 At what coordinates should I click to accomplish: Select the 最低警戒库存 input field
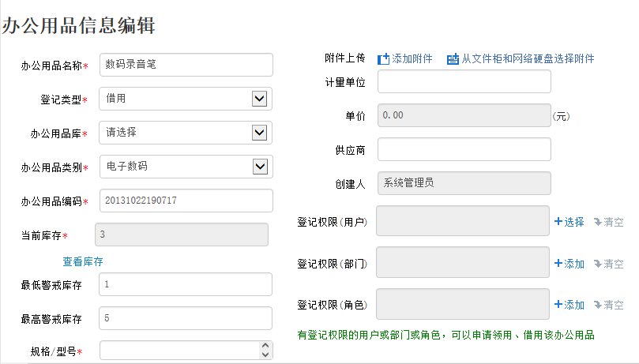coord(186,284)
